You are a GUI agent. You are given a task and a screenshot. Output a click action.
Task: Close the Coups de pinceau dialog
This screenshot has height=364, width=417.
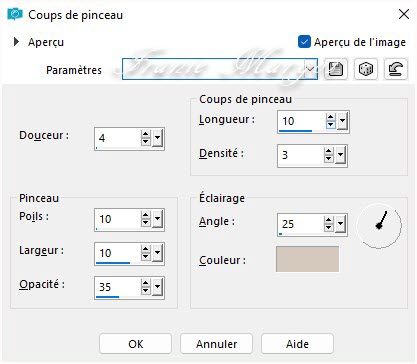click(x=404, y=14)
